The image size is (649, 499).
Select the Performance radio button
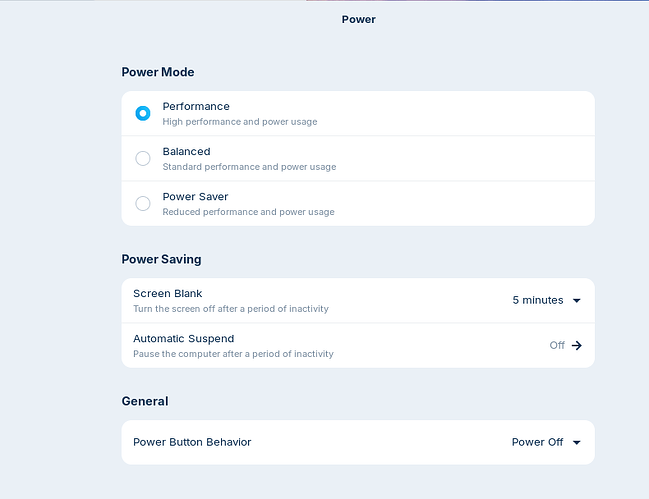[x=143, y=113]
